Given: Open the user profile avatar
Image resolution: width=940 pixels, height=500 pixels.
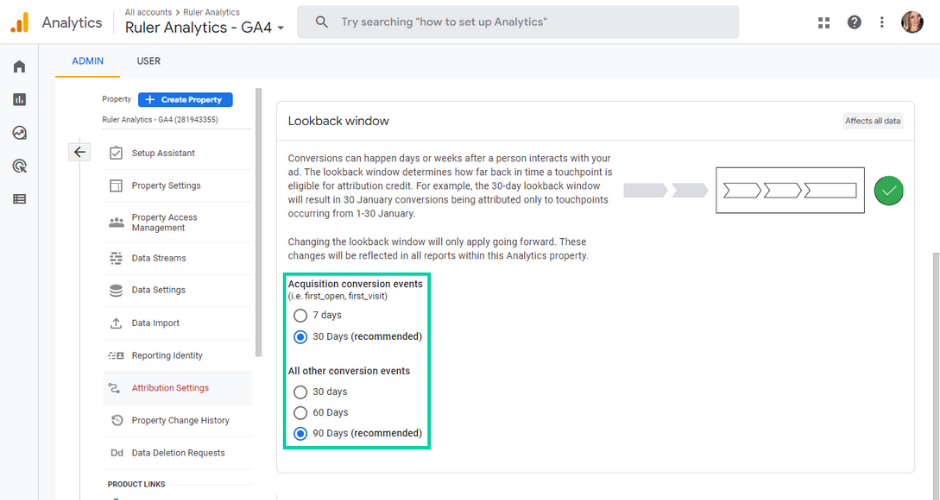Looking at the screenshot, I should [x=912, y=22].
